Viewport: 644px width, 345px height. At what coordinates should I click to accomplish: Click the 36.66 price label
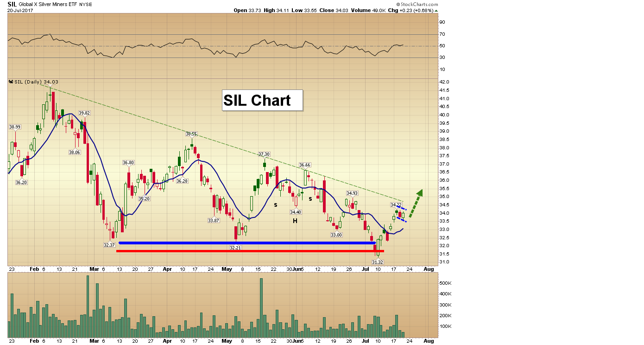305,165
